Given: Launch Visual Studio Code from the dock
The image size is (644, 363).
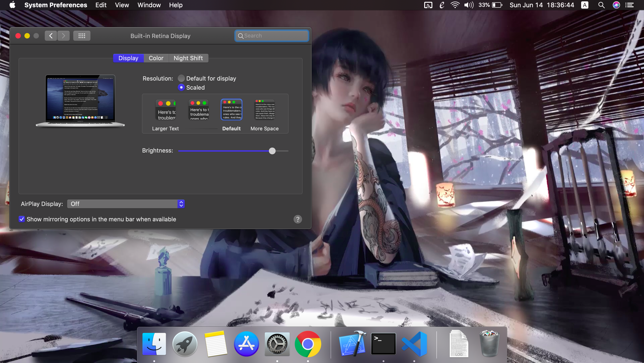Looking at the screenshot, I should pos(414,344).
